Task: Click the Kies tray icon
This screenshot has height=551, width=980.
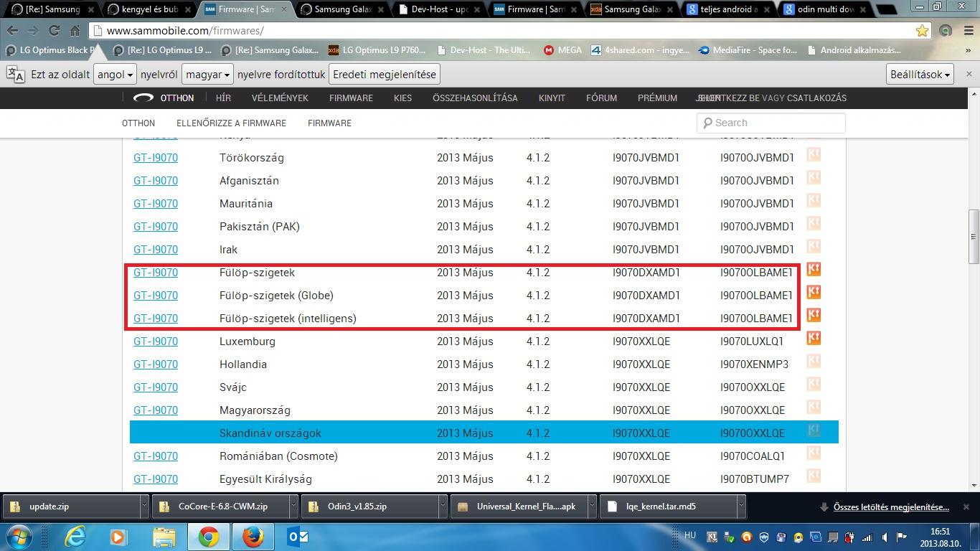Action: [712, 538]
